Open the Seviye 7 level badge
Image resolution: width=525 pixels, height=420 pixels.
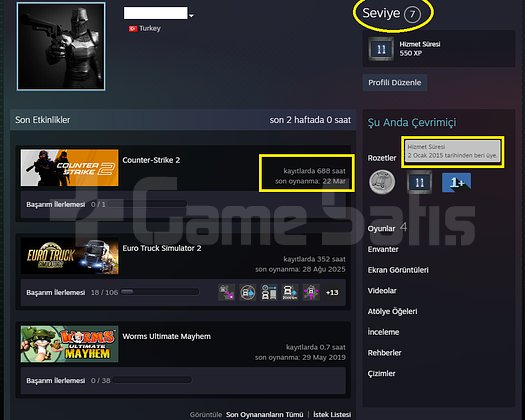[412, 14]
